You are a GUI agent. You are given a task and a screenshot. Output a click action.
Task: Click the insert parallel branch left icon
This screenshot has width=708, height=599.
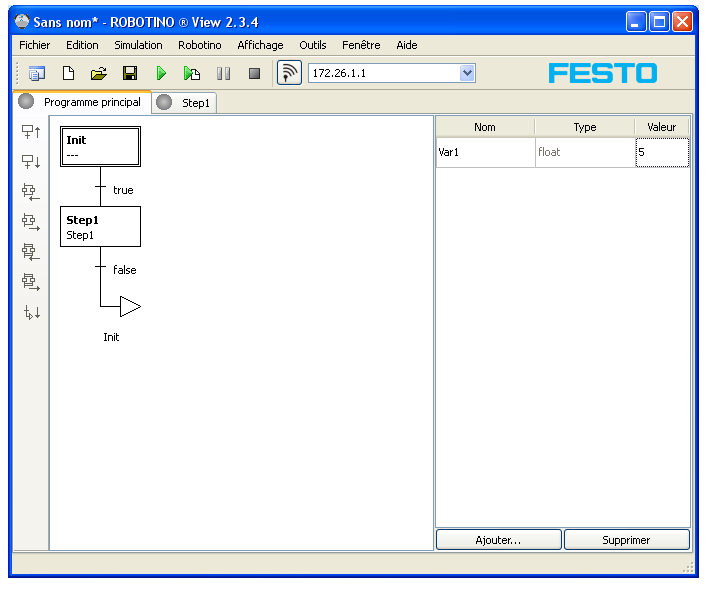31,252
